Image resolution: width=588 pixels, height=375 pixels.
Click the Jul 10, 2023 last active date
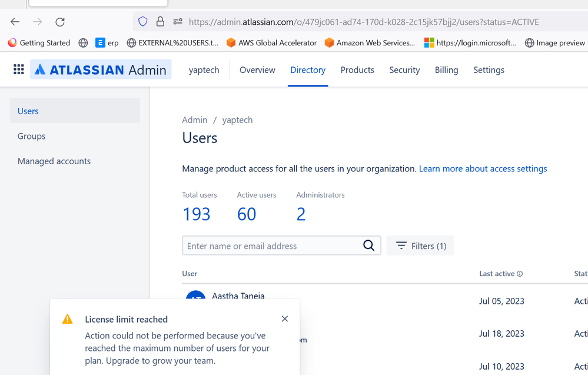501,366
